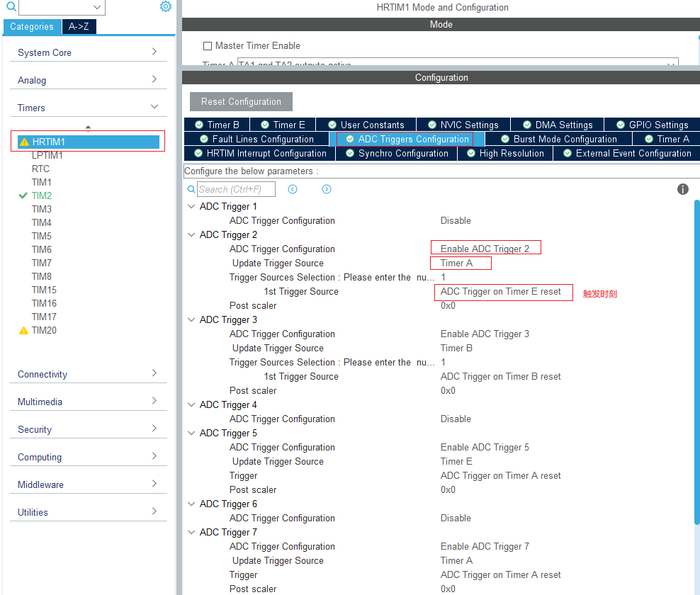
Task: Collapse the ADC Trigger 3 section
Action: 191,319
